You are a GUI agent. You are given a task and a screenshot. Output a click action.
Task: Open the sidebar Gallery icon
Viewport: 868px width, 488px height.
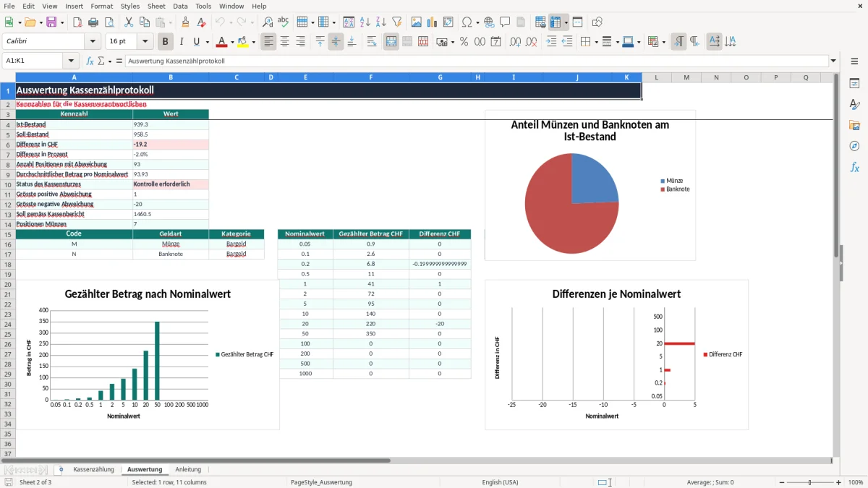tap(854, 126)
